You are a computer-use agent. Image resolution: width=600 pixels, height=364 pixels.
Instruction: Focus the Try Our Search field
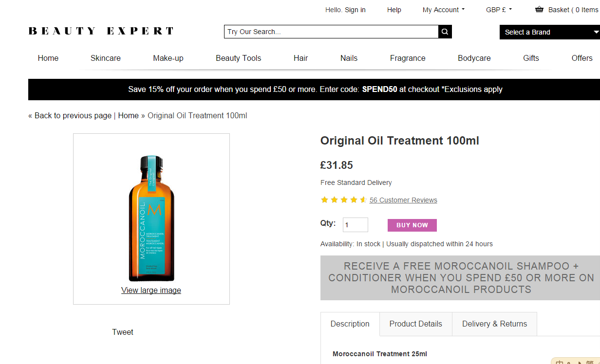click(331, 32)
